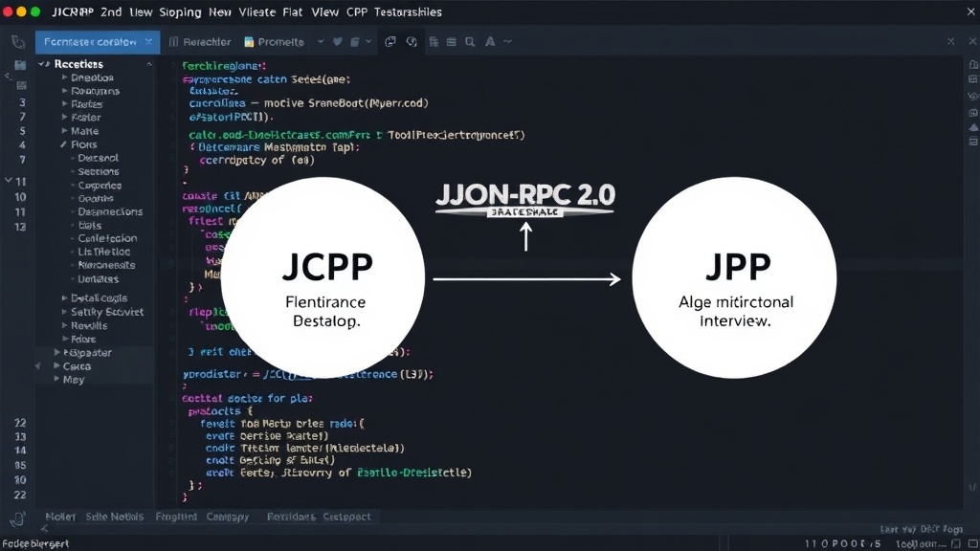Click the clock history icon in toolbar
The height and width of the screenshot is (551, 980).
[x=412, y=42]
